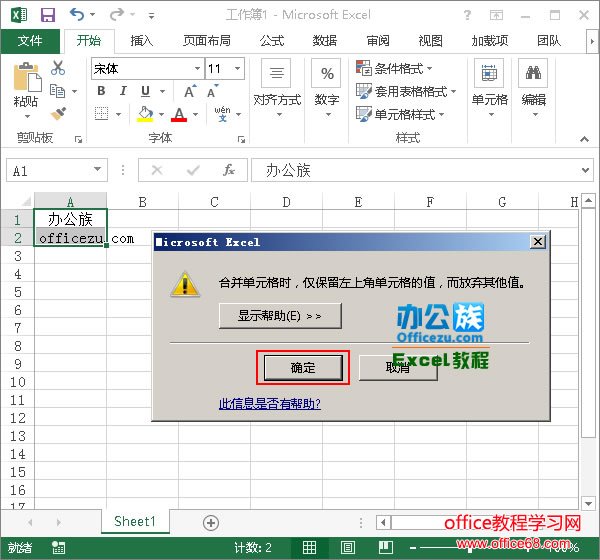Image resolution: width=600 pixels, height=560 pixels.
Task: Open font settings dialog launcher
Action: [x=241, y=139]
